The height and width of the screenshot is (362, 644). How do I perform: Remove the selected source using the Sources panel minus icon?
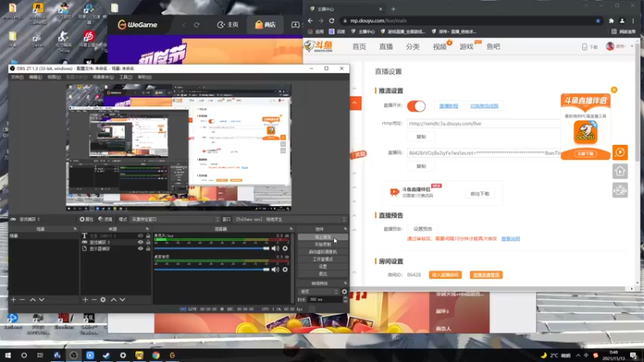(x=94, y=300)
